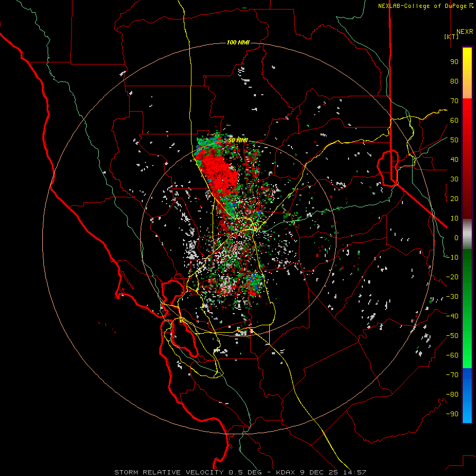476x476 pixels.
Task: Click the -90 value on velocity scale
Action: (x=452, y=414)
